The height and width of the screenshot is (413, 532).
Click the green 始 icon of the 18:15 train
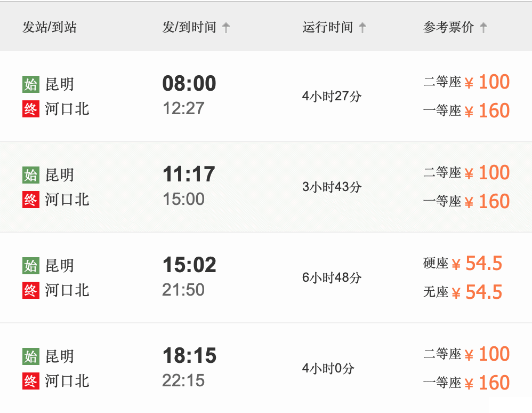pos(31,356)
